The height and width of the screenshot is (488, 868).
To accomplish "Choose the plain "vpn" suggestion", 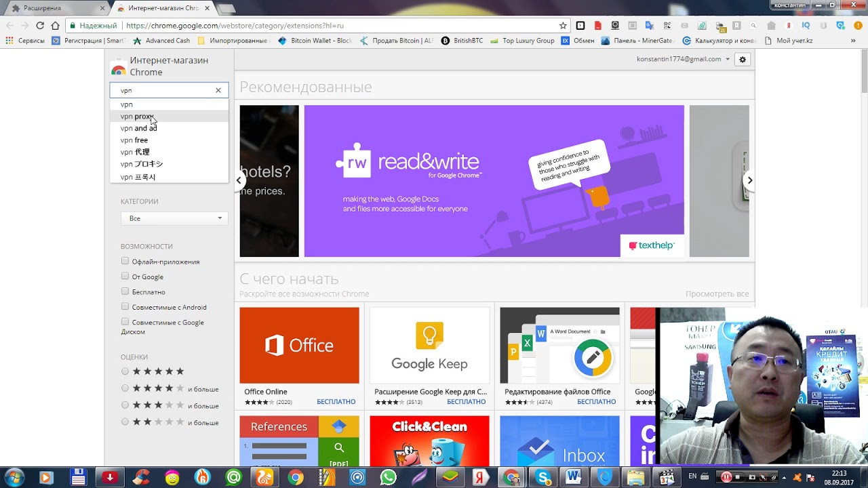I will tap(170, 104).
